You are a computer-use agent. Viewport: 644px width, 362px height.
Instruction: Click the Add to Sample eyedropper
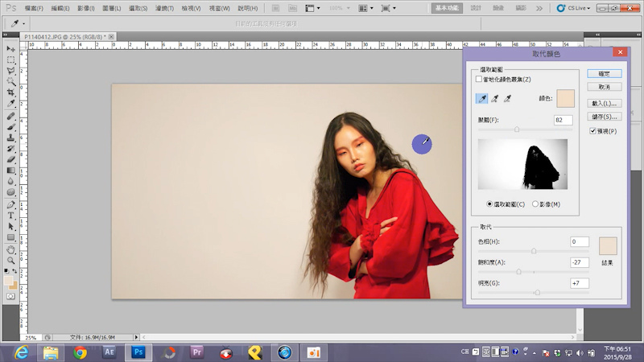(x=495, y=98)
